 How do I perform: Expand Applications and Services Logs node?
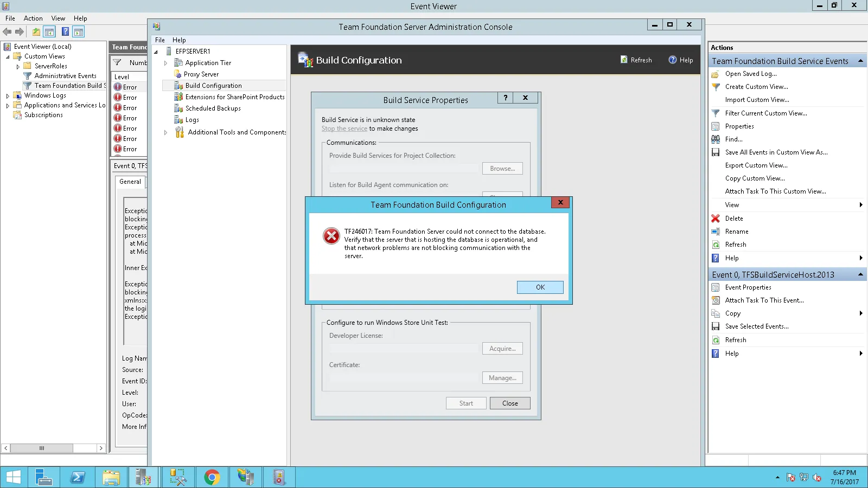pyautogui.click(x=8, y=106)
